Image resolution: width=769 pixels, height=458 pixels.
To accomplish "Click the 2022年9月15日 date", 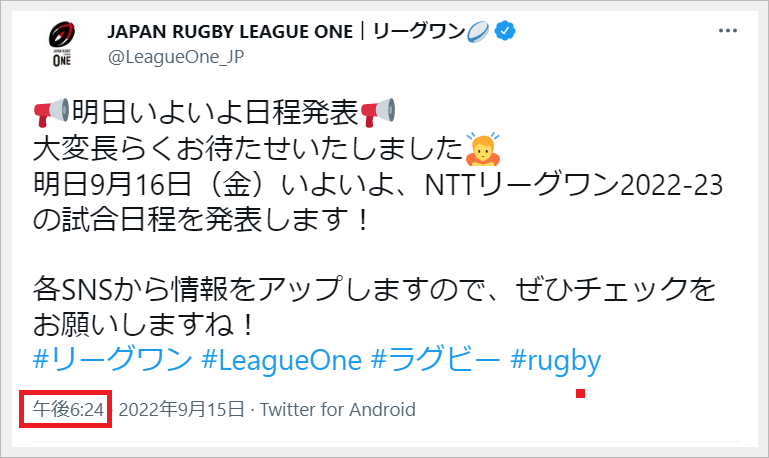I will 181,410.
